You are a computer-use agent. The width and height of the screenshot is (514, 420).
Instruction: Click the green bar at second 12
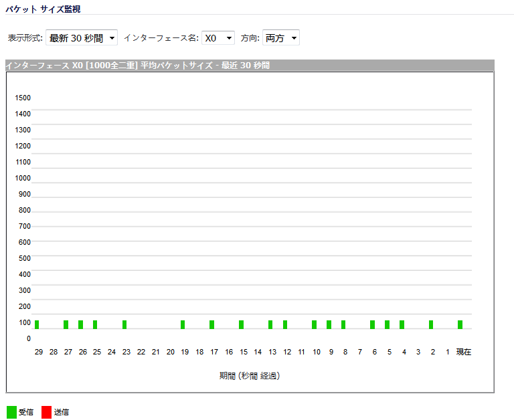pos(285,324)
